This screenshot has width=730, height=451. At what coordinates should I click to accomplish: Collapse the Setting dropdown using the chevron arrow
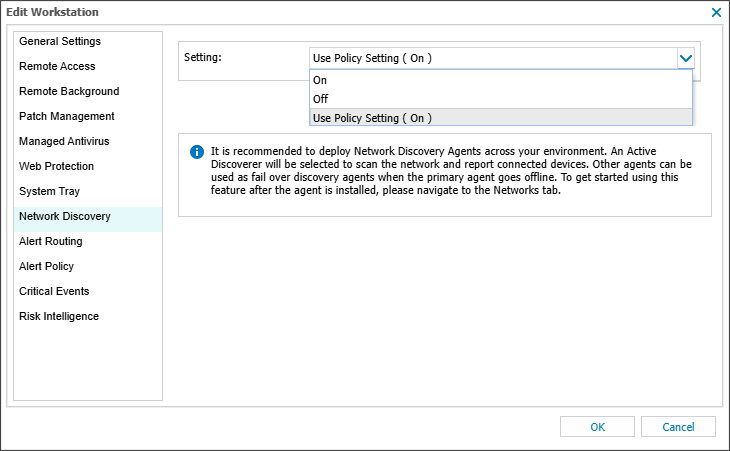coord(685,58)
